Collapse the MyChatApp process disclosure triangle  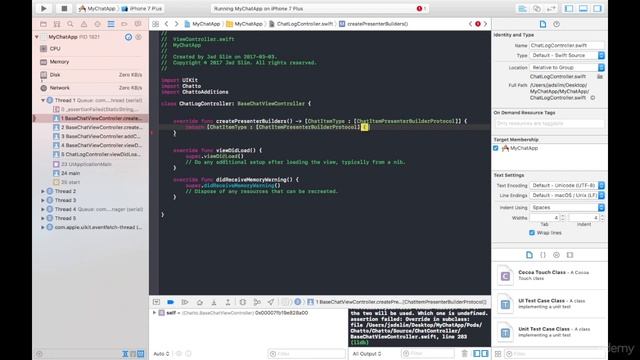click(x=37, y=37)
